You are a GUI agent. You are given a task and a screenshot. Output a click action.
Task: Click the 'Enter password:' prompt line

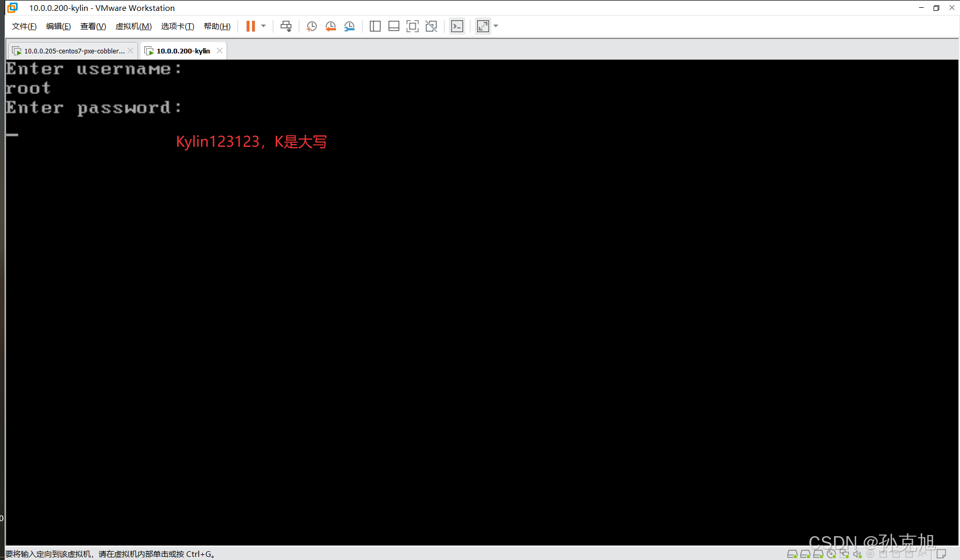click(x=94, y=108)
